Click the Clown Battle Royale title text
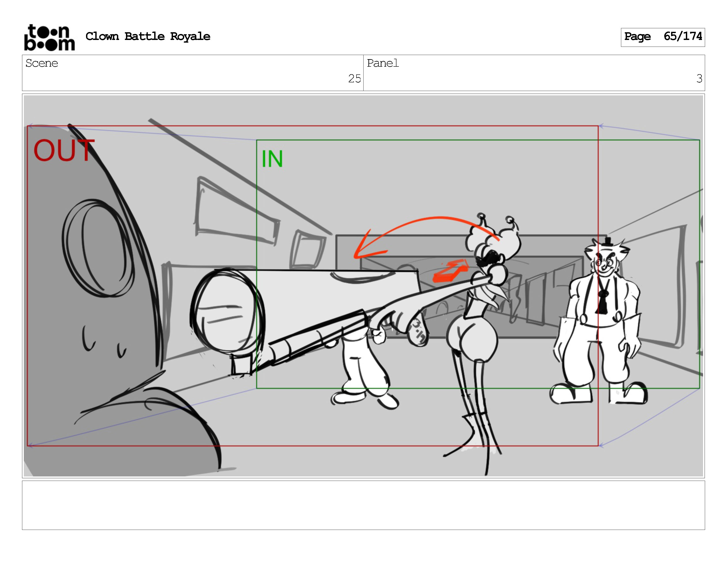 pos(148,36)
